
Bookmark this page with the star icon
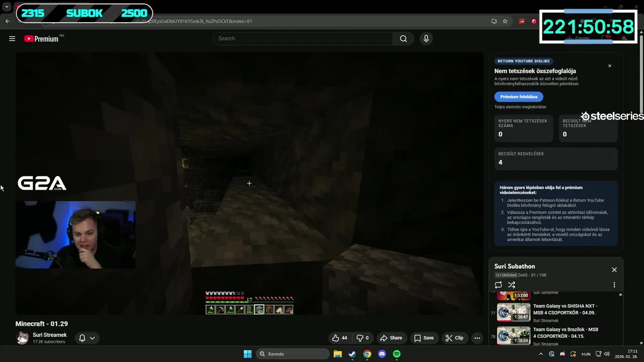(505, 21)
